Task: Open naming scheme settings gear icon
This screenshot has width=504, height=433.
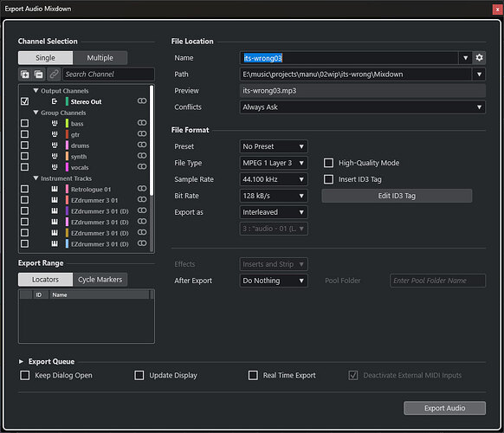Action: tap(479, 58)
